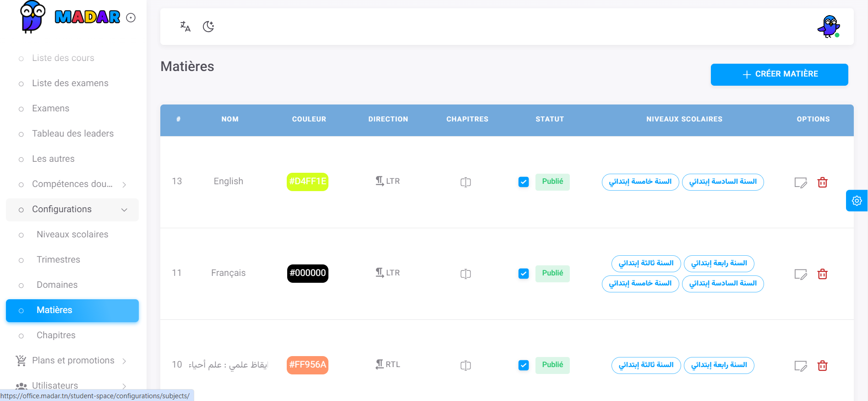Toggle the Français published status checkbox
This screenshot has width=868, height=401.
(x=524, y=274)
